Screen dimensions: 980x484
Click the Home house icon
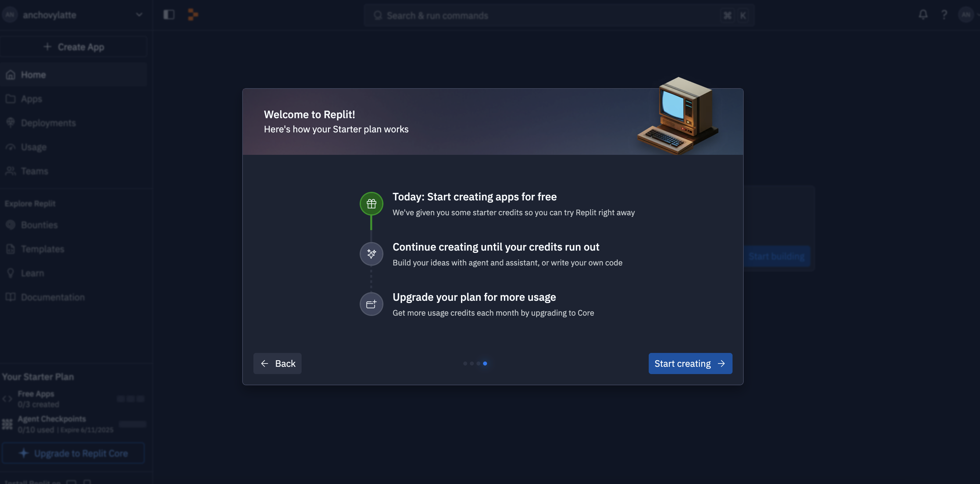pos(10,75)
